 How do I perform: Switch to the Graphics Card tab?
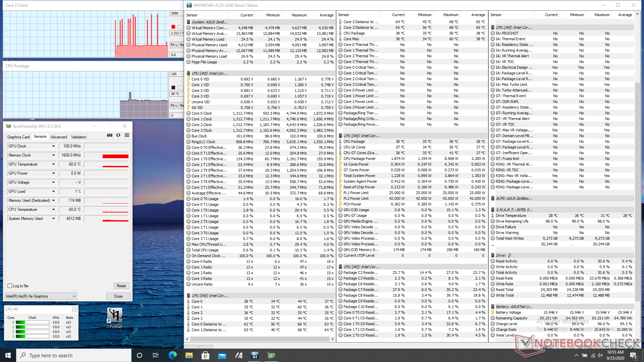click(x=18, y=137)
